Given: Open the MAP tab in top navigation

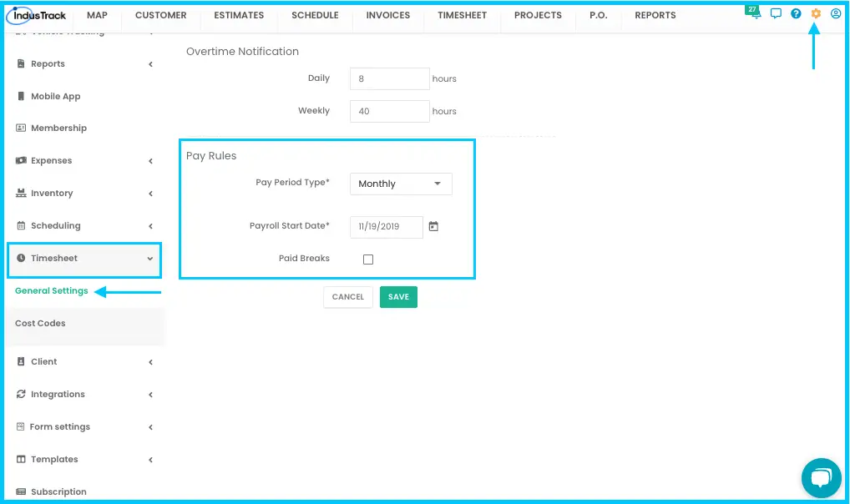Looking at the screenshot, I should click(97, 15).
